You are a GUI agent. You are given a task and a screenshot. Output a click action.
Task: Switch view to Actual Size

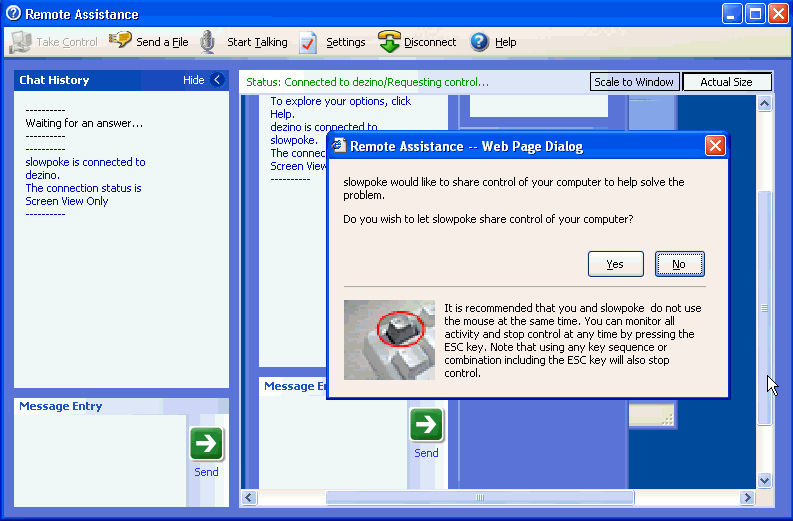click(727, 82)
